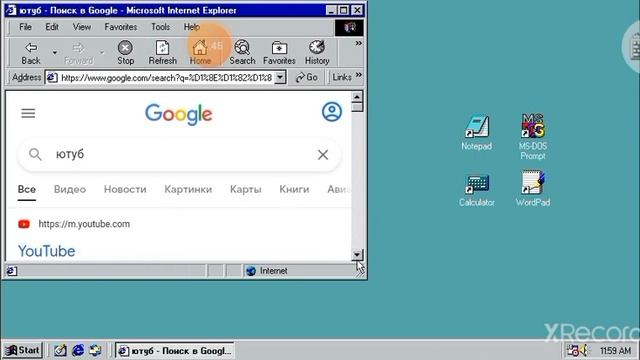Click the Calculator desktop shortcut
The image size is (640, 360).
pyautogui.click(x=476, y=191)
